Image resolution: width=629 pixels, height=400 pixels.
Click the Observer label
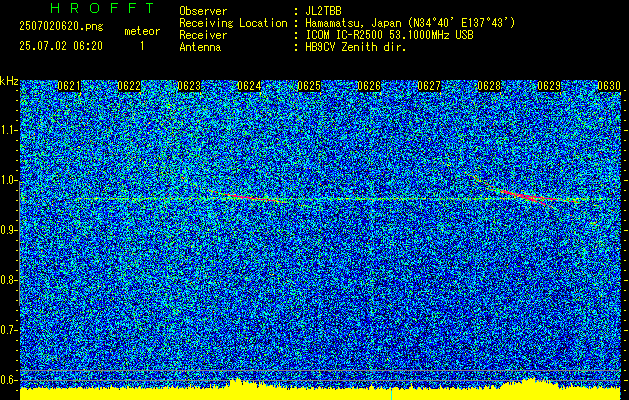pyautogui.click(x=203, y=11)
